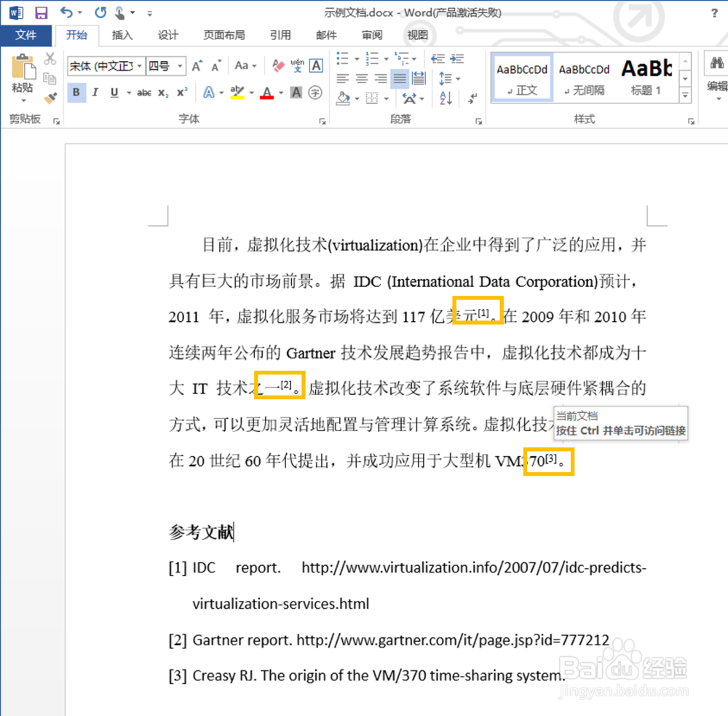This screenshot has width=728, height=716.
Task: Click the Grow Font icon
Action: click(x=197, y=66)
